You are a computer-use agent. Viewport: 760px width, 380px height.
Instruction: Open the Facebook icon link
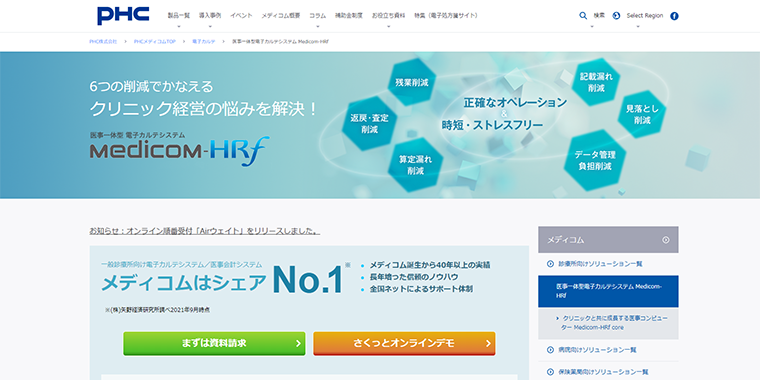[x=674, y=16]
